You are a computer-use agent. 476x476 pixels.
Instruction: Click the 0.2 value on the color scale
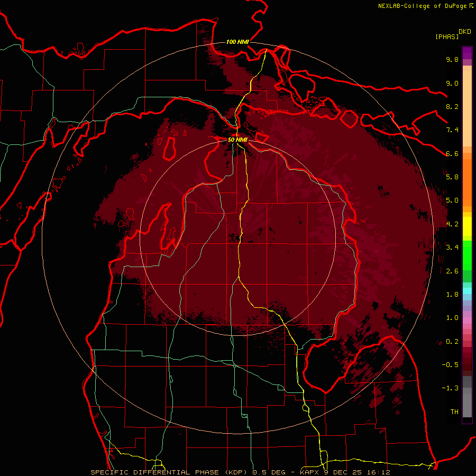(452, 342)
